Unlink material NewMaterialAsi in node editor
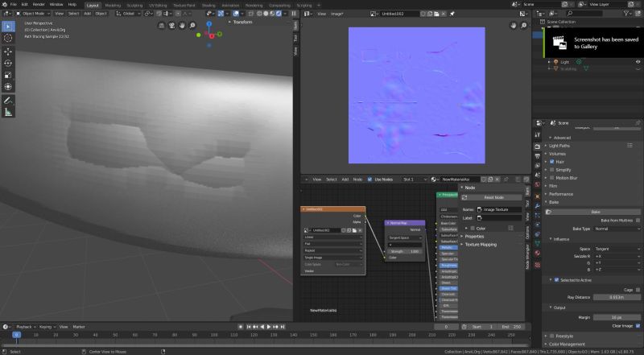The width and height of the screenshot is (644, 355). coord(497,180)
